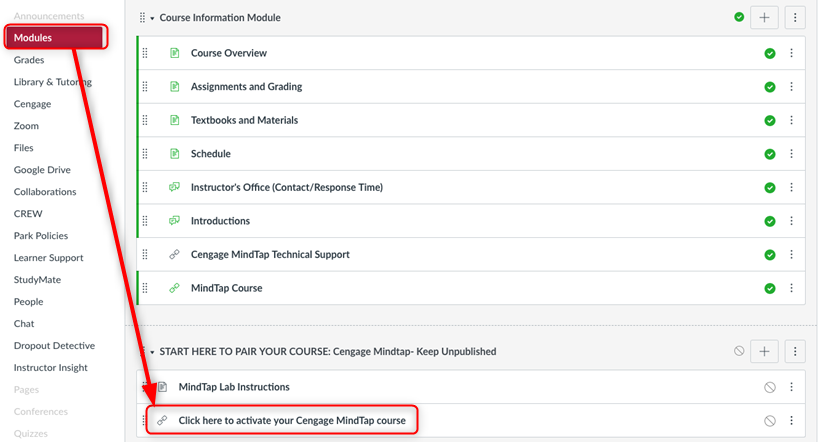Screen dimensions: 826x442
Task: Open options menu for MindTap Lab Instructions
Action: coord(791,387)
